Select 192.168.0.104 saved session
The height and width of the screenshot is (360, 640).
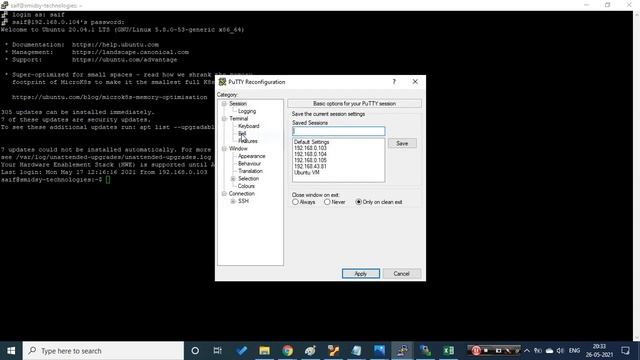click(310, 154)
